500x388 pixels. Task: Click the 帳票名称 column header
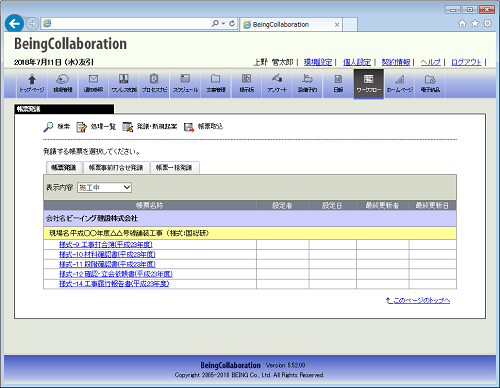(150, 205)
